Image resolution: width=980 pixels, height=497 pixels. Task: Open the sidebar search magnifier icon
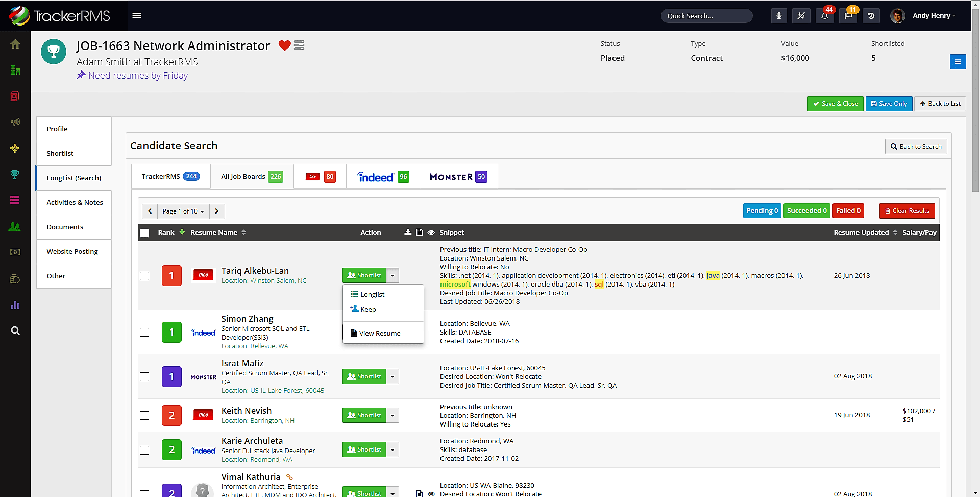click(15, 330)
